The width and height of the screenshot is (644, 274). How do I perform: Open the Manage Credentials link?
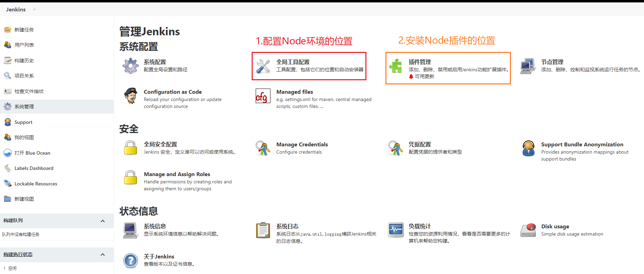tap(302, 144)
